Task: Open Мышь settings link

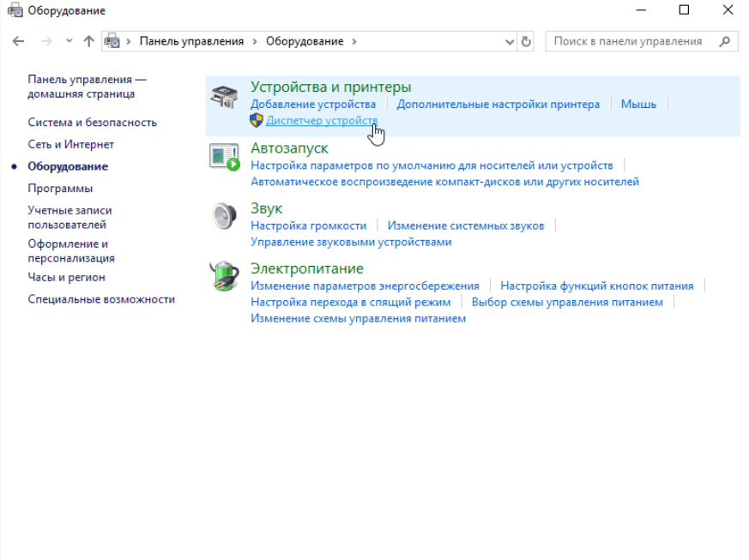Action: [x=638, y=104]
